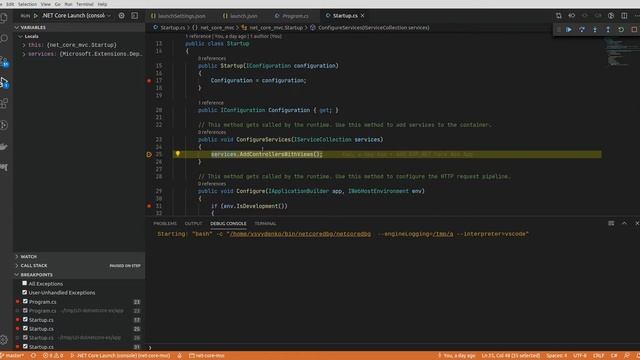Viewport: 640px width, 360px height.
Task: Click Step Into in the debug toolbar
Action: pos(595,29)
